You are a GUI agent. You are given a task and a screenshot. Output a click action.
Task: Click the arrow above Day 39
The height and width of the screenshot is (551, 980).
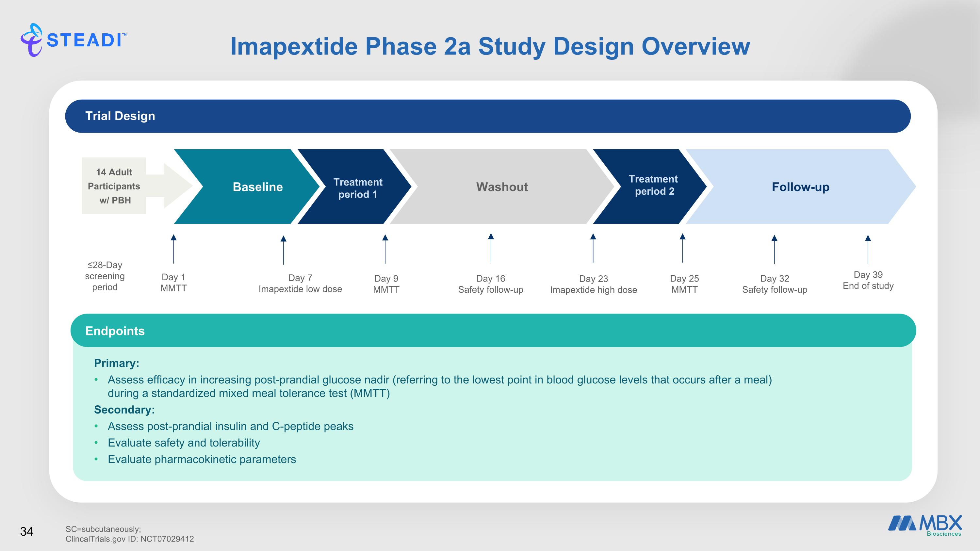point(868,250)
